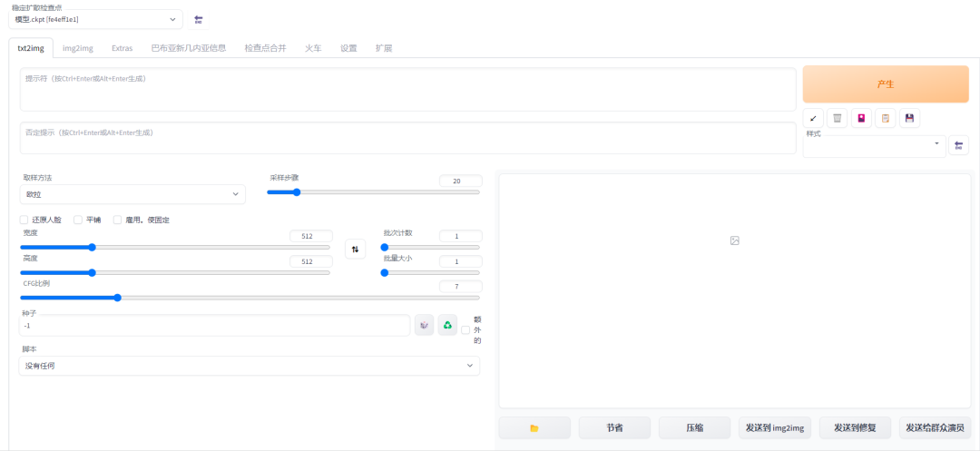Tick the 雇用。使固定 checkbox

tap(117, 220)
